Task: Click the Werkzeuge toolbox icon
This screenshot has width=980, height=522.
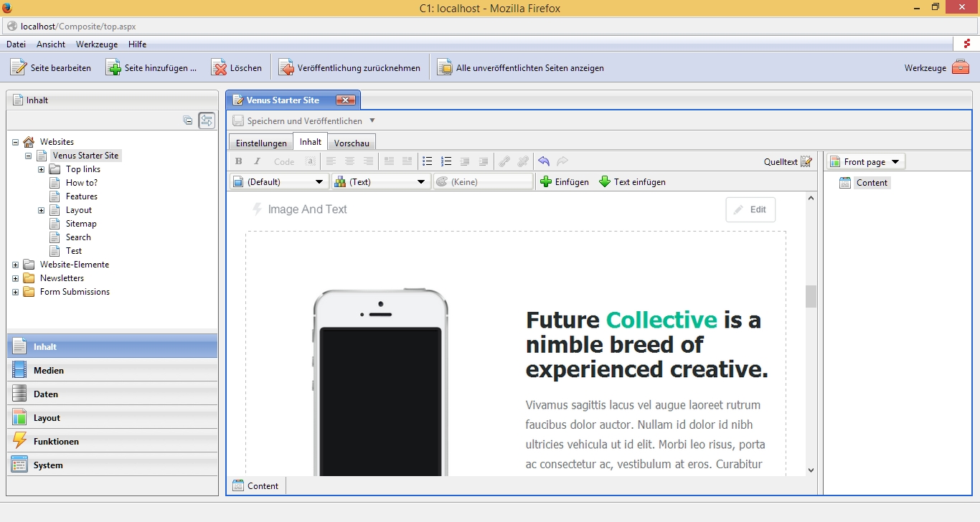Action: click(x=960, y=68)
